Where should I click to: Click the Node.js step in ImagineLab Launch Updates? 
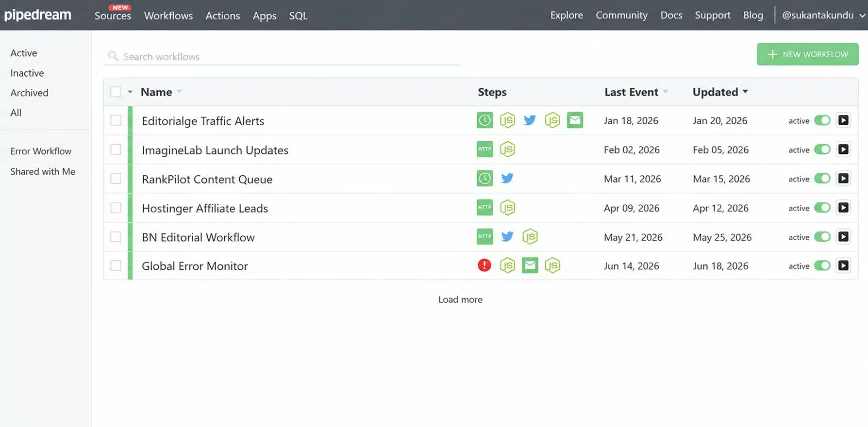tap(507, 149)
